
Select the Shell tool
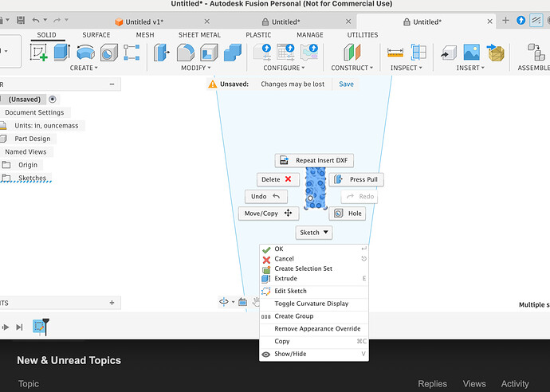(209, 53)
